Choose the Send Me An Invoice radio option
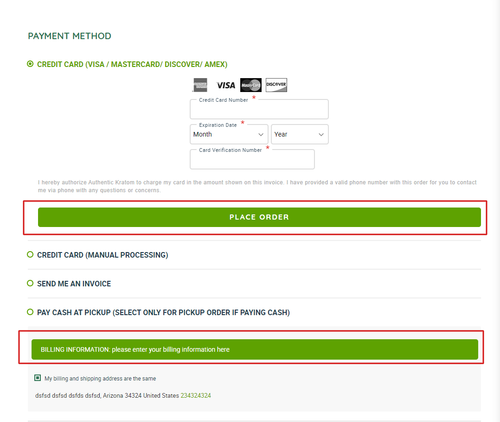The width and height of the screenshot is (500, 422). 30,283
